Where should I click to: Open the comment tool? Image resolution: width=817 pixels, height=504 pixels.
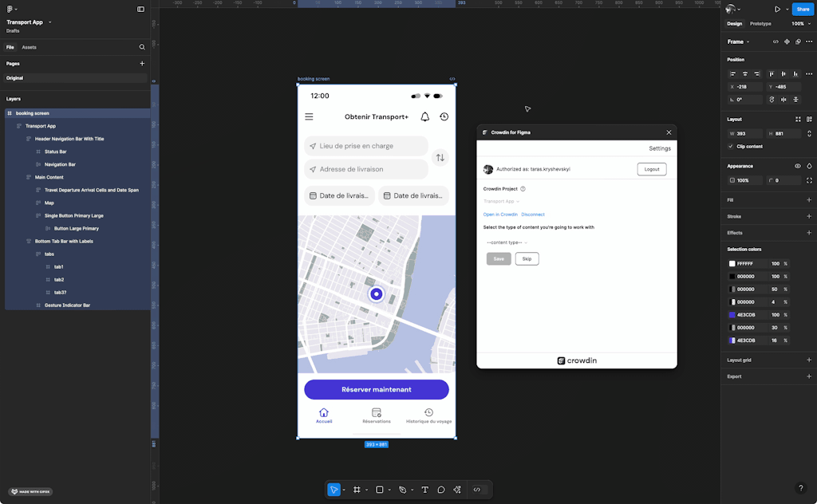point(440,489)
